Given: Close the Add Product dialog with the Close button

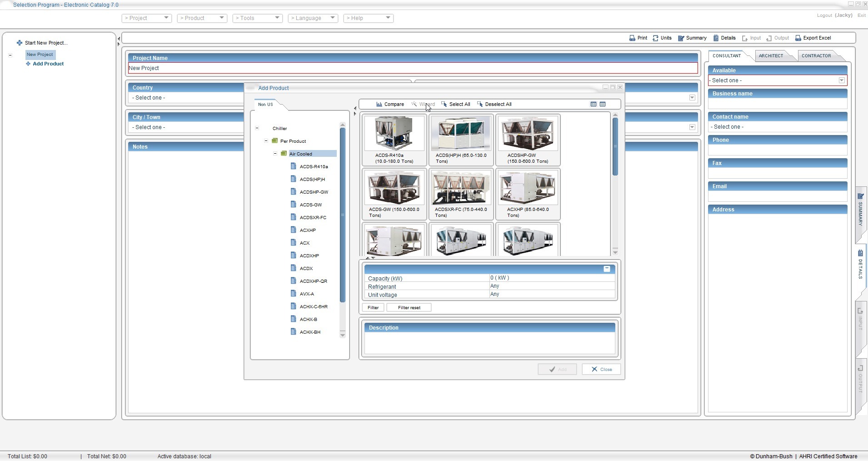Looking at the screenshot, I should pyautogui.click(x=601, y=369).
